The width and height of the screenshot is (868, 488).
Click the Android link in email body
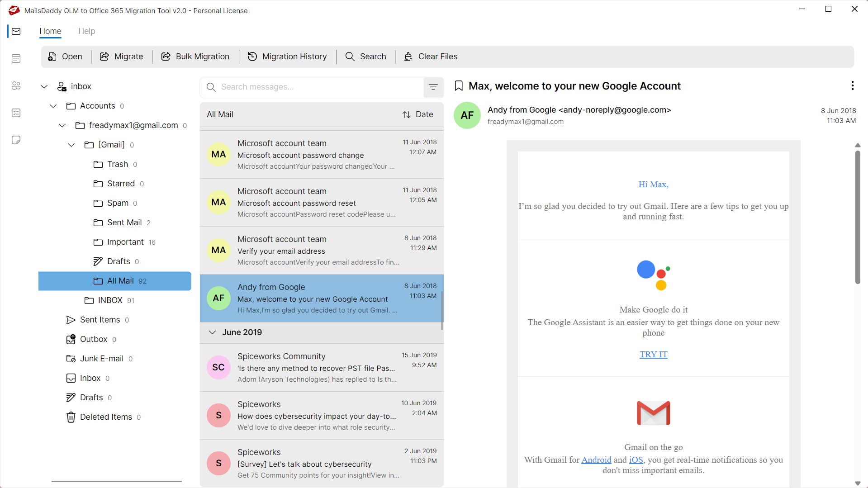[x=596, y=460]
